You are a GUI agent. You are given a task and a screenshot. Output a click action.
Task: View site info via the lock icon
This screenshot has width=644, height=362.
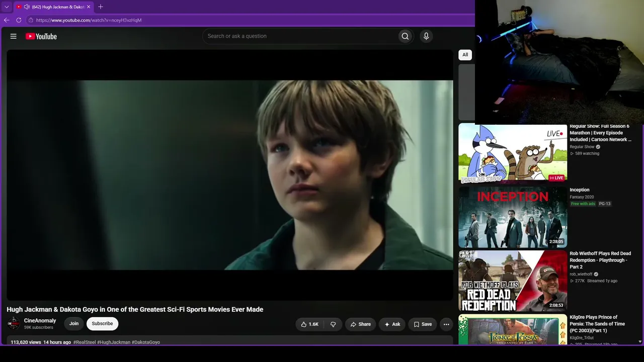(x=31, y=20)
